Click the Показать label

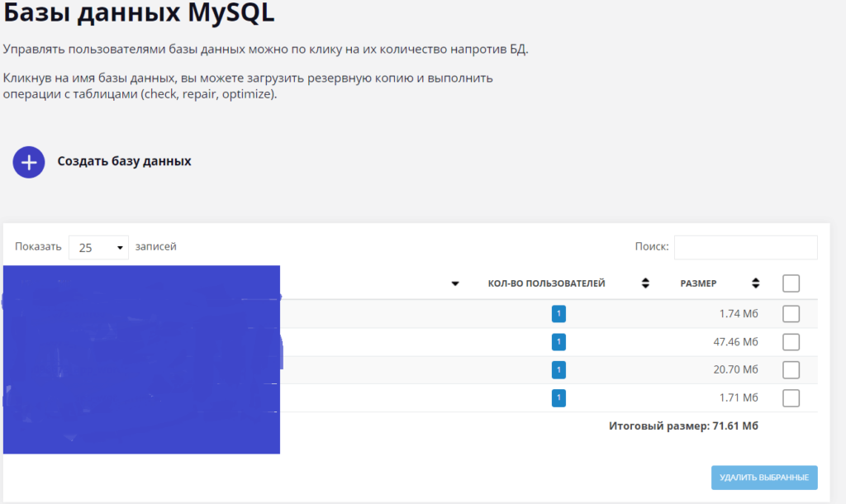click(38, 246)
